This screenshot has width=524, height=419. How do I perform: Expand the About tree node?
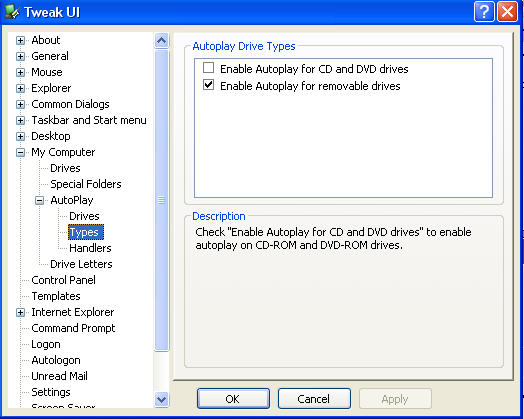click(20, 40)
